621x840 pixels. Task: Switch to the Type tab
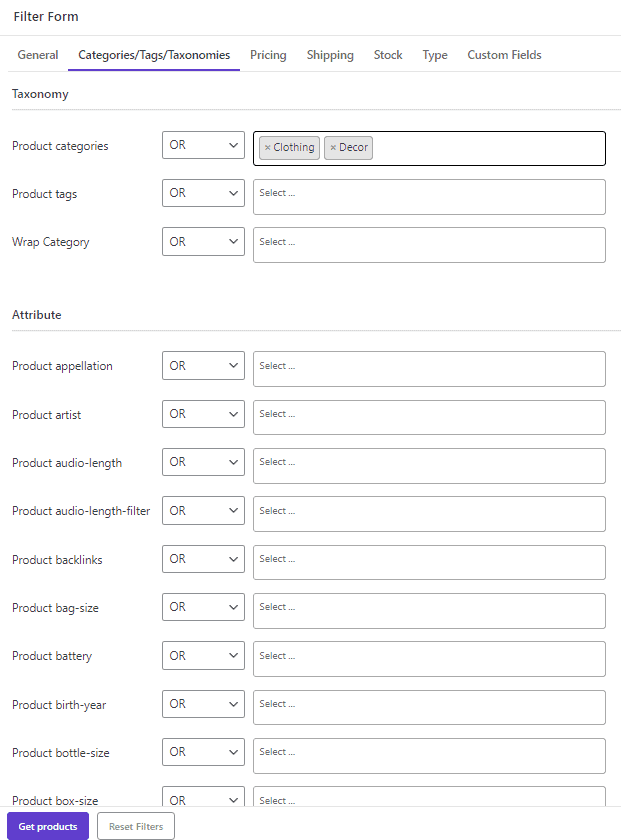point(435,55)
